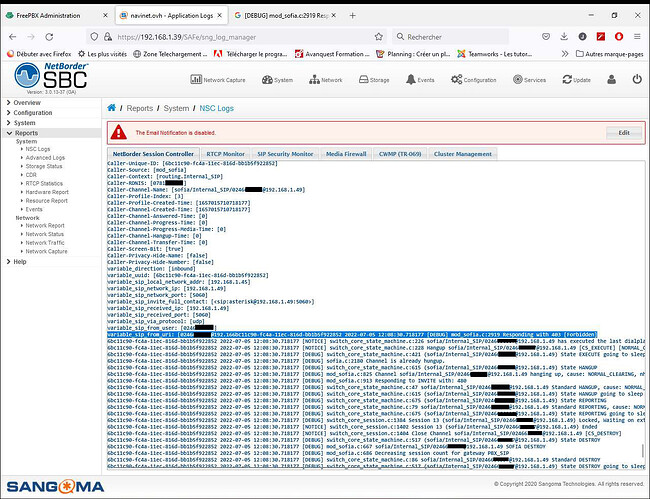Viewport: 650px width, 499px height.
Task: Open Advanced Logs in sidebar
Action: (45, 157)
